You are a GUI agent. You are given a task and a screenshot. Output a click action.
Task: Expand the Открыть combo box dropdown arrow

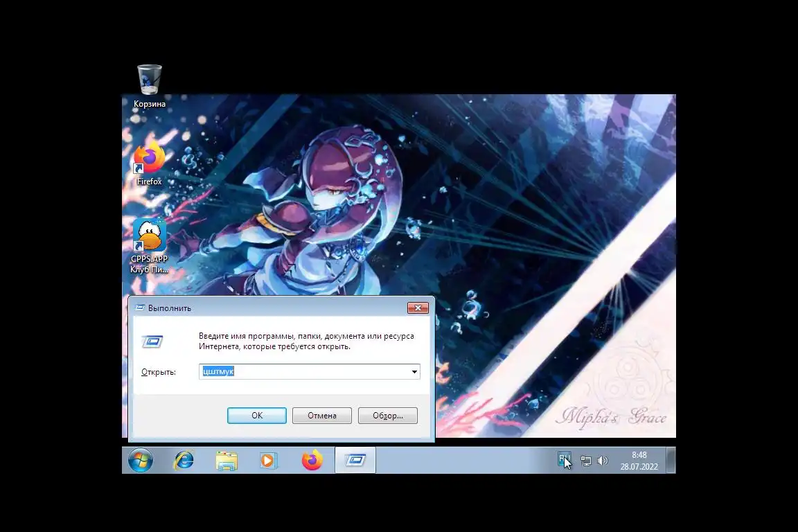pyautogui.click(x=414, y=371)
